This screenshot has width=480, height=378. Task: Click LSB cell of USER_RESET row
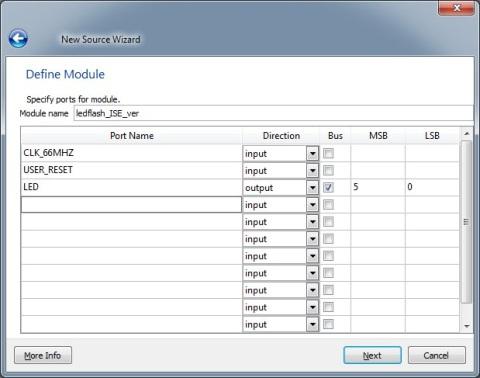coord(432,170)
